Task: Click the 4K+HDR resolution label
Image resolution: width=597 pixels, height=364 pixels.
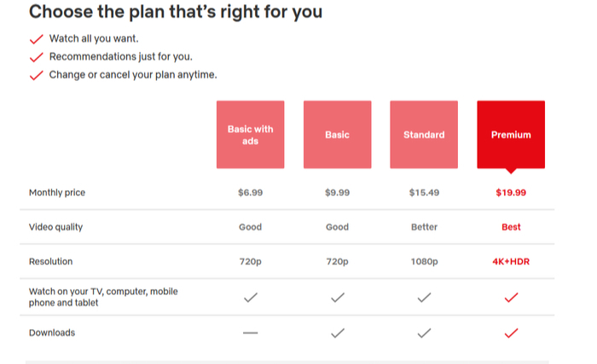Action: pyautogui.click(x=511, y=262)
